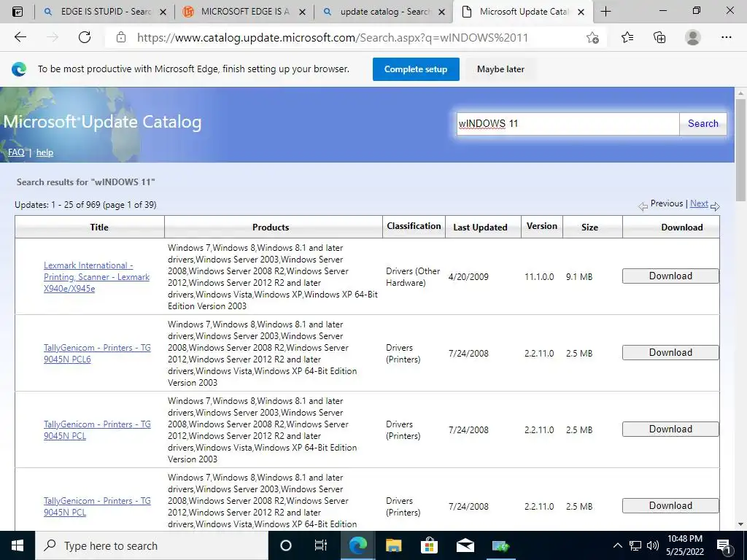Open the tab actions menu icon
Viewport: 747px width, 560px height.
[x=18, y=12]
